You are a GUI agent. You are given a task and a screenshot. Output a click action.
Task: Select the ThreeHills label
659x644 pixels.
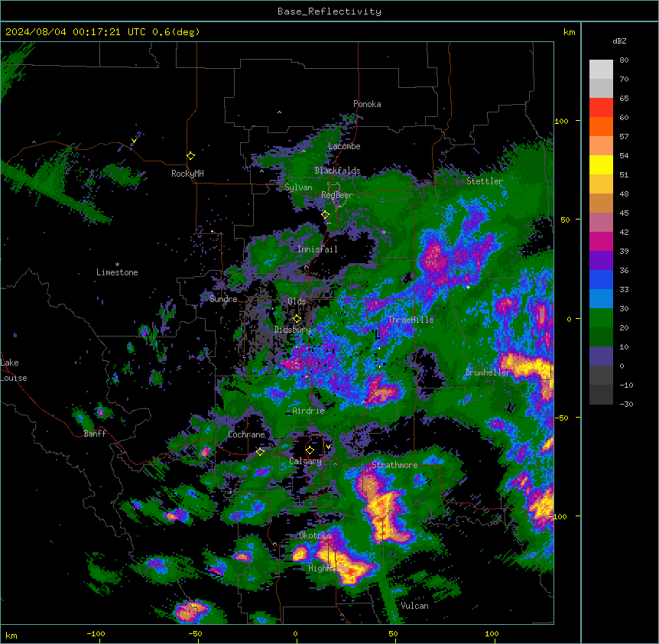click(x=411, y=320)
